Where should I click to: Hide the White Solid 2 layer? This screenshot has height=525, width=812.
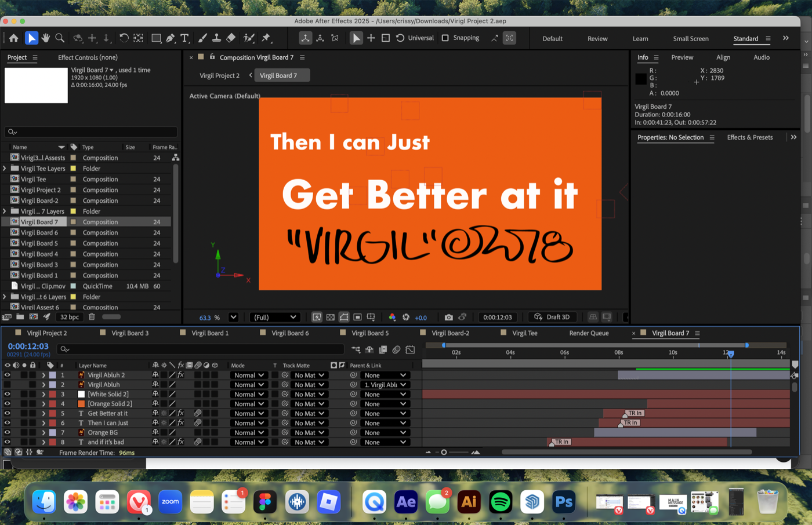point(8,394)
